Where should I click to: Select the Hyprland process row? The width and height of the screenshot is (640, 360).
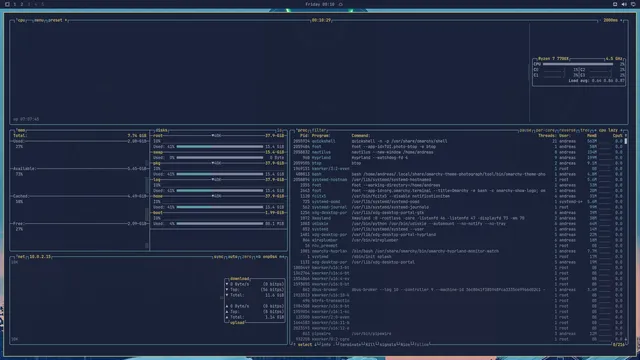click(x=458, y=158)
